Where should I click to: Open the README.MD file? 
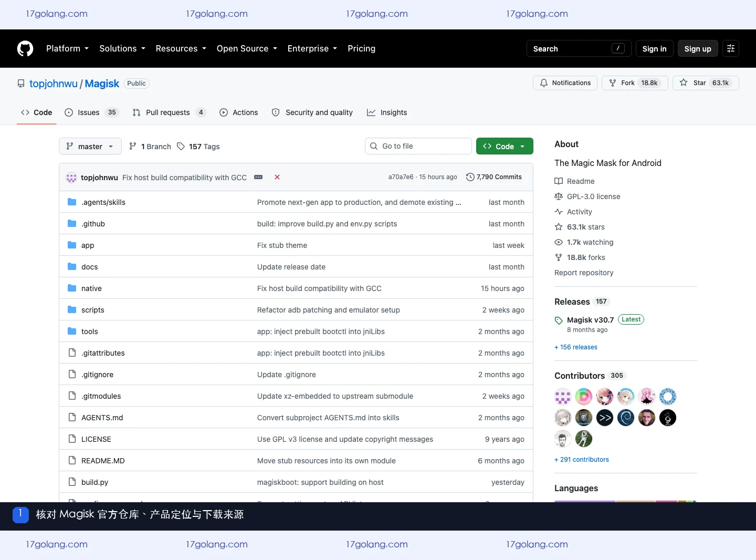coord(103,461)
